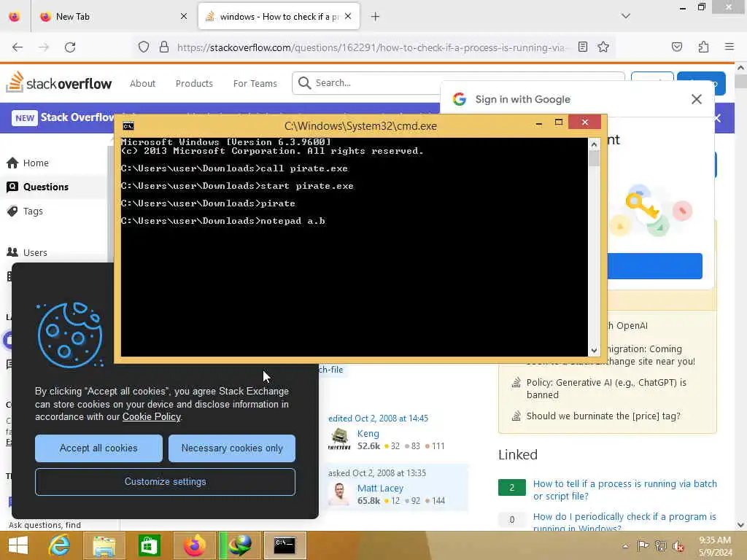Close the Stack Overflow question tab
The image size is (747, 560).
pos(348,17)
